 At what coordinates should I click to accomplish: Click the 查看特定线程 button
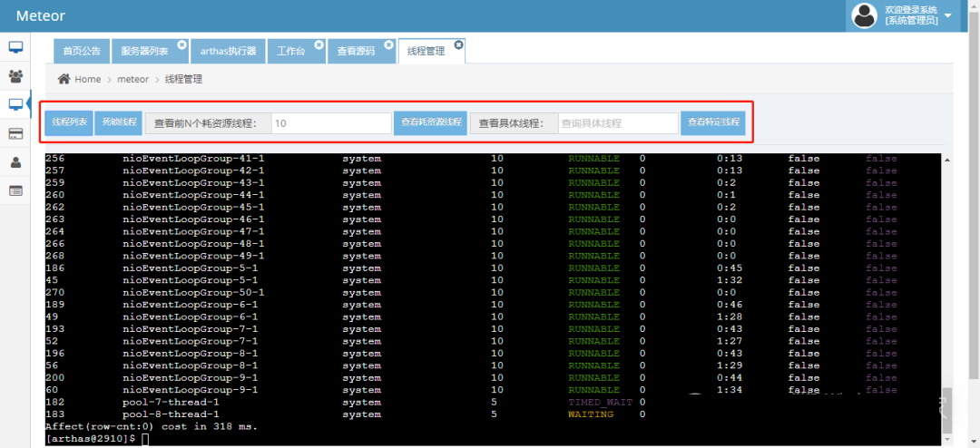click(x=713, y=122)
